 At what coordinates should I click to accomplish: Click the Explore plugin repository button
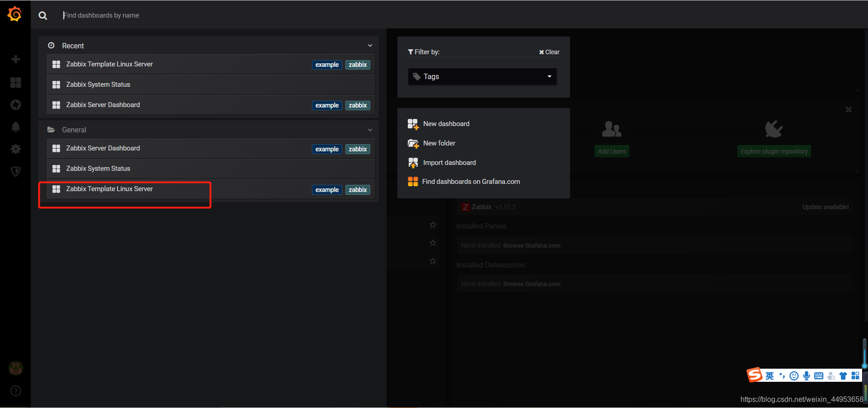tap(774, 151)
